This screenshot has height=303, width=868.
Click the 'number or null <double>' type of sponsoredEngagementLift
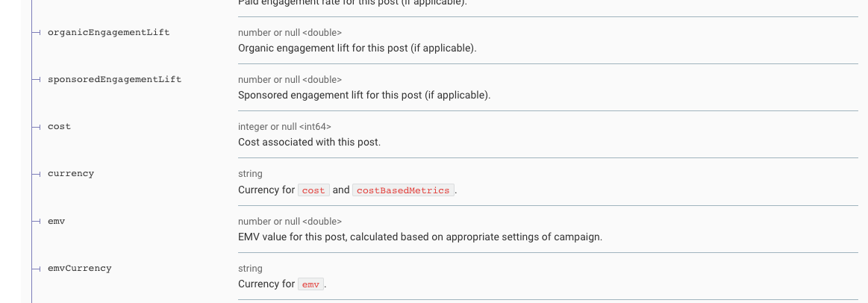click(x=290, y=80)
